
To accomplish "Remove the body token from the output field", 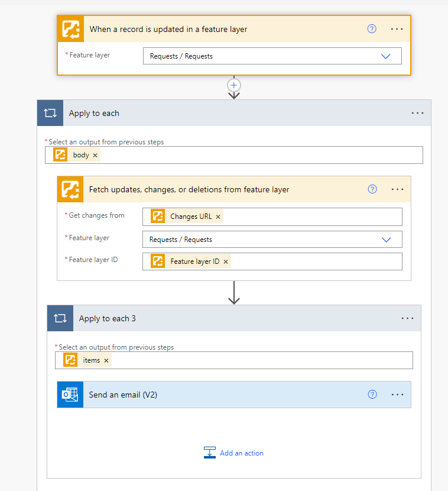I will tap(95, 155).
